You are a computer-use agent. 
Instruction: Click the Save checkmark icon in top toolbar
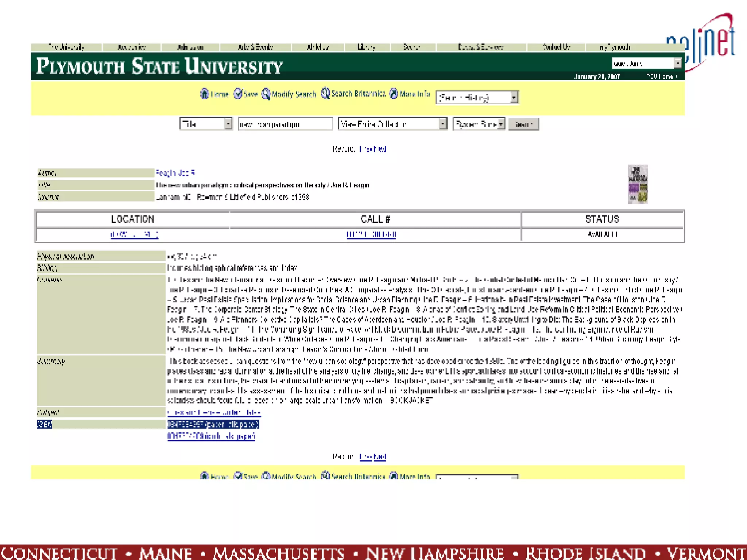pos(238,94)
